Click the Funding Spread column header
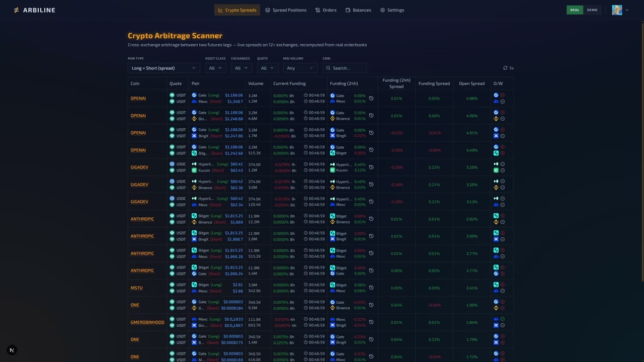Viewport: 644px width, 362px height. tap(434, 83)
